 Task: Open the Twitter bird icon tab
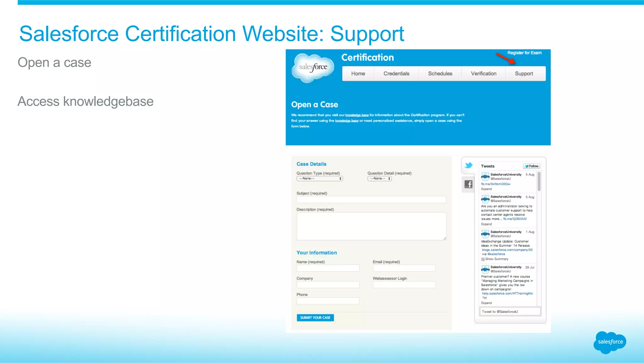(469, 165)
